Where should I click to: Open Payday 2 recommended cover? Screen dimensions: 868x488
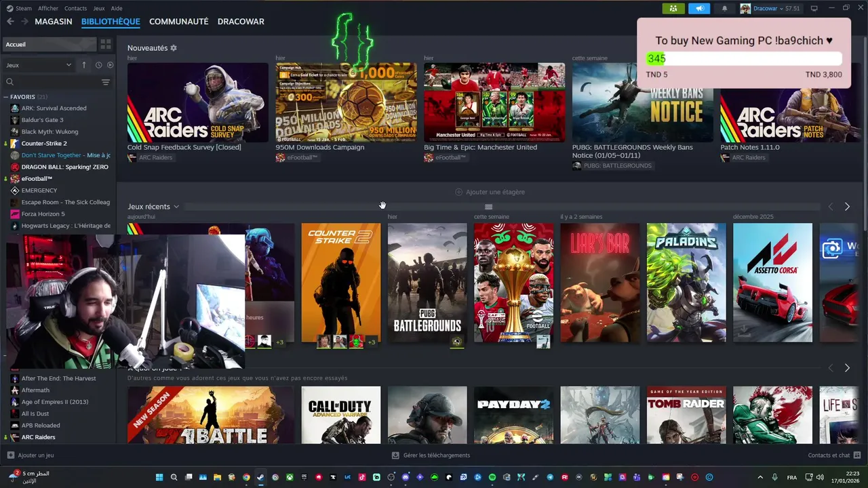pyautogui.click(x=513, y=415)
